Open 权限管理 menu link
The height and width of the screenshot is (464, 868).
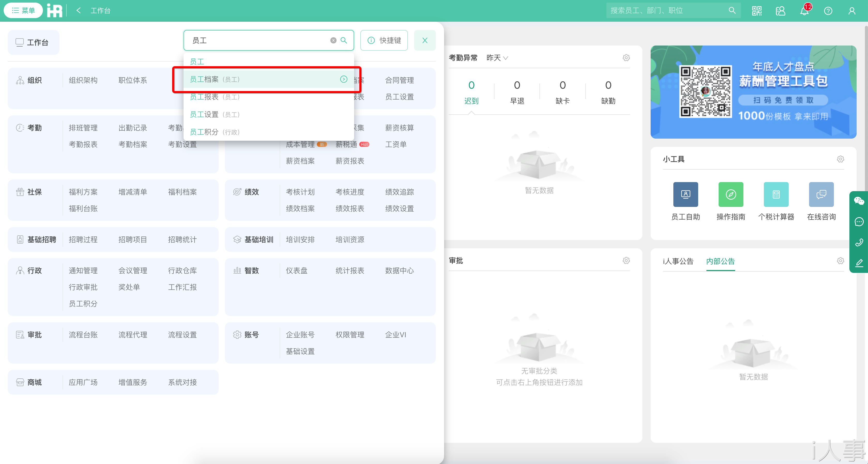(350, 334)
